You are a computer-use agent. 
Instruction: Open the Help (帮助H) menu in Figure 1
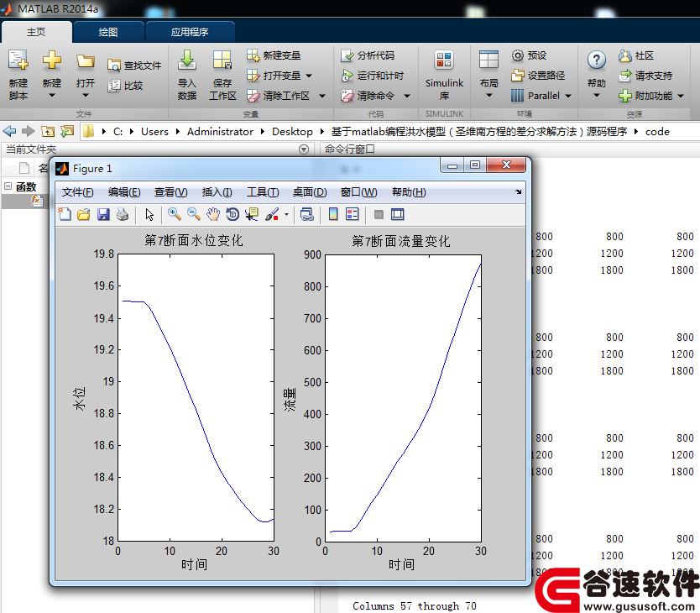(409, 192)
